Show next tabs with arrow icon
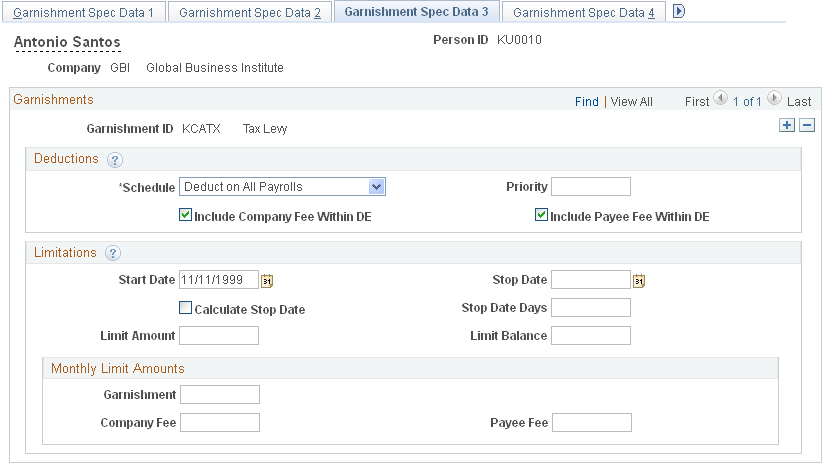 tap(679, 11)
